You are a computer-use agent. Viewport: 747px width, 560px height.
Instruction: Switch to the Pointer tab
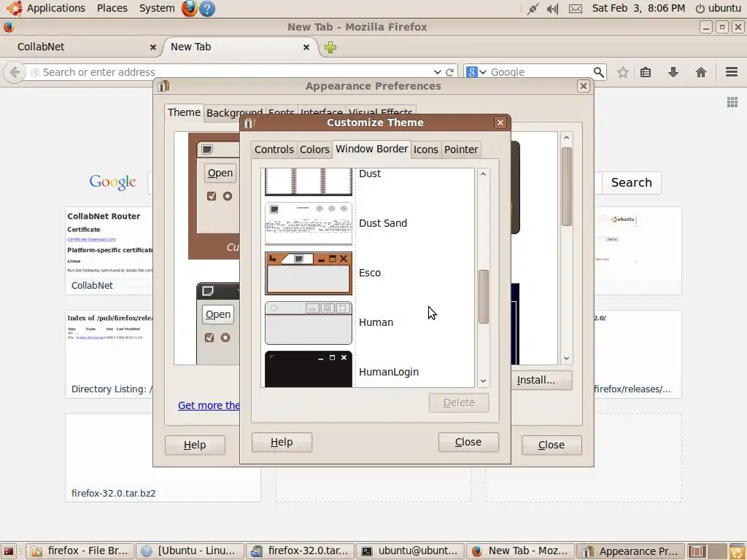tap(461, 149)
